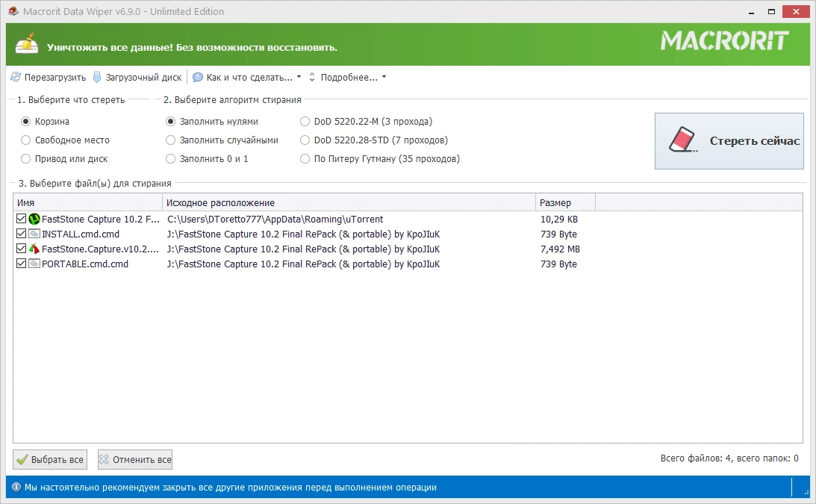Click the cmd file icon of INSTALL.cmd.cmd
The image size is (816, 504).
[x=34, y=234]
